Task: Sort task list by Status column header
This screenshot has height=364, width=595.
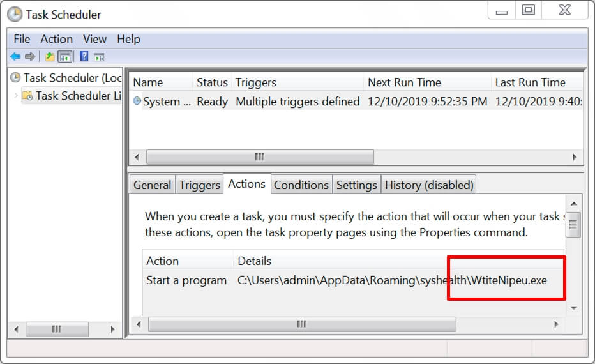Action: (x=212, y=82)
